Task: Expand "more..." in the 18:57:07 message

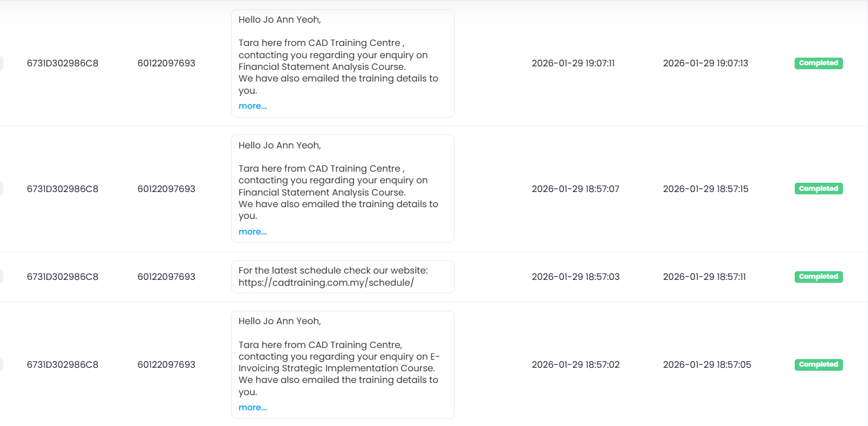Action: click(253, 232)
